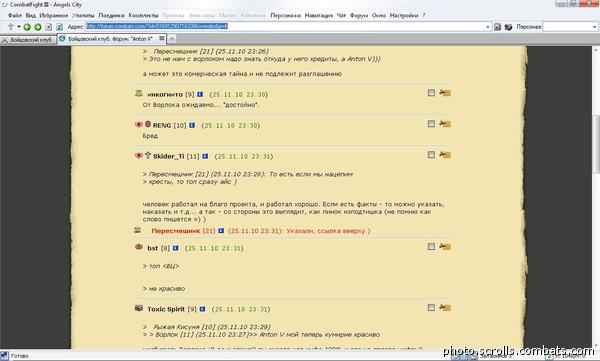600x361 pixels.
Task: Tick the checkbox on Toxic Spirit's post
Action: (431, 307)
